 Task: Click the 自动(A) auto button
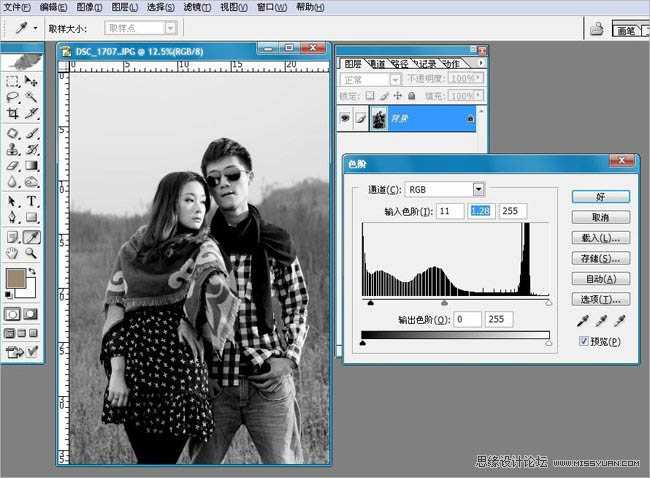(x=601, y=279)
